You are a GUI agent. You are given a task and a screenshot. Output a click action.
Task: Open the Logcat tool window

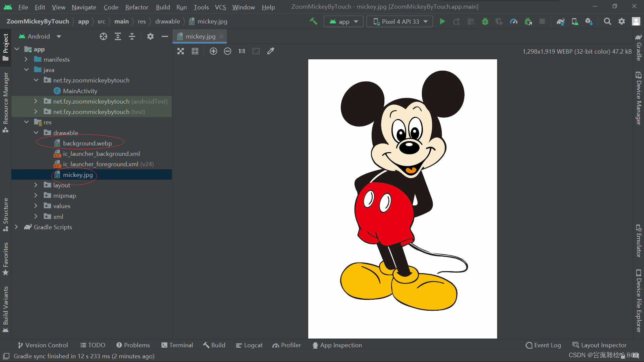[249, 345]
